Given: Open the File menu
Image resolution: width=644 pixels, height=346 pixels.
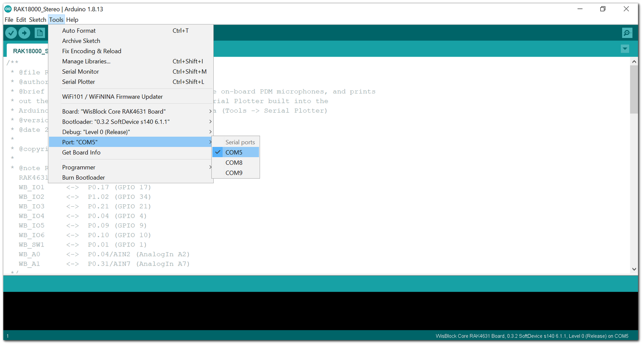Looking at the screenshot, I should click(x=9, y=20).
